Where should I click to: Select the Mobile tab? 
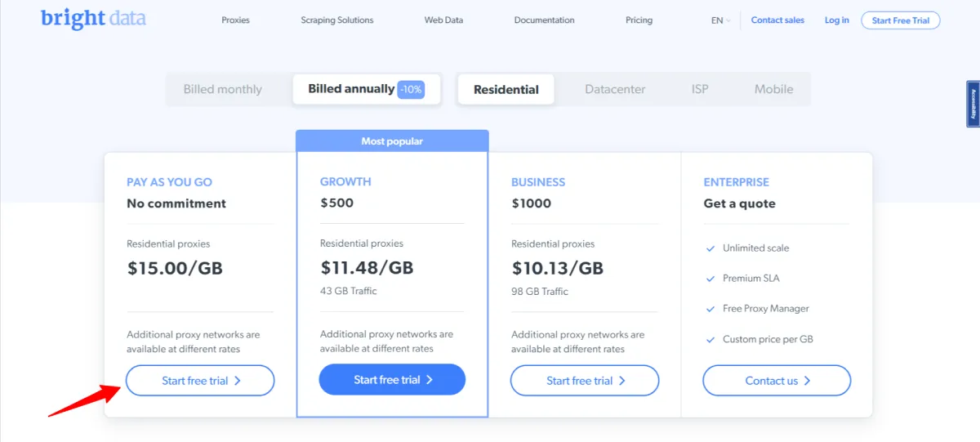click(x=773, y=90)
